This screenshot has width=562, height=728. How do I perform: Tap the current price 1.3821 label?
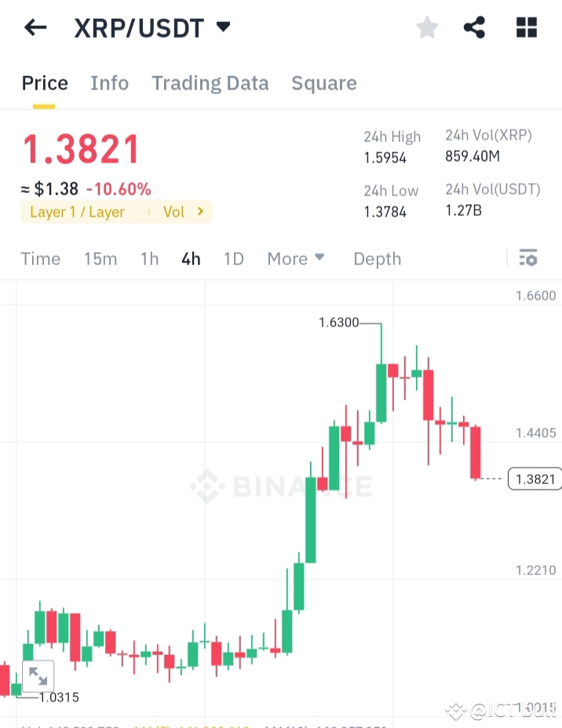click(82, 148)
